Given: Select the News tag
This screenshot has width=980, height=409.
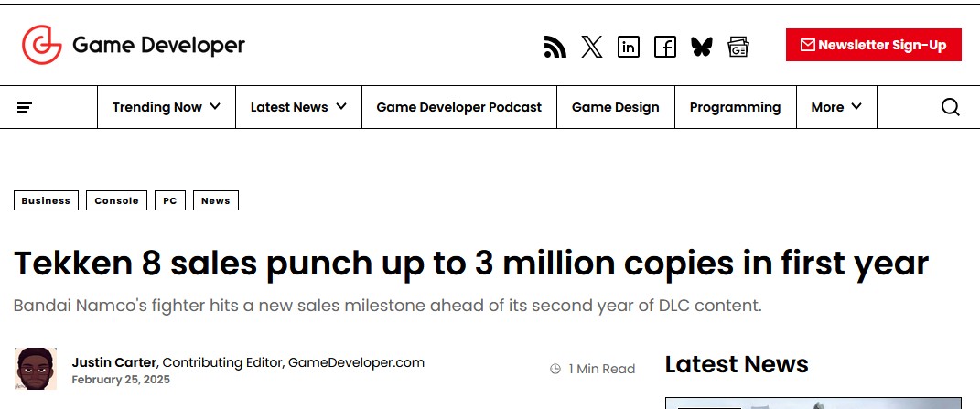Looking at the screenshot, I should tap(216, 200).
